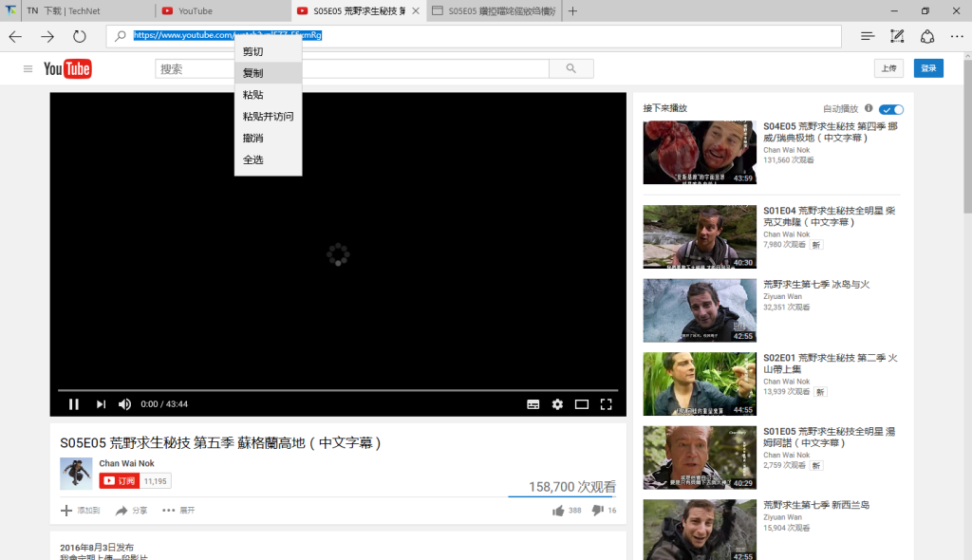Open the S01E04 video title link
The width and height of the screenshot is (972, 560).
[x=829, y=216]
